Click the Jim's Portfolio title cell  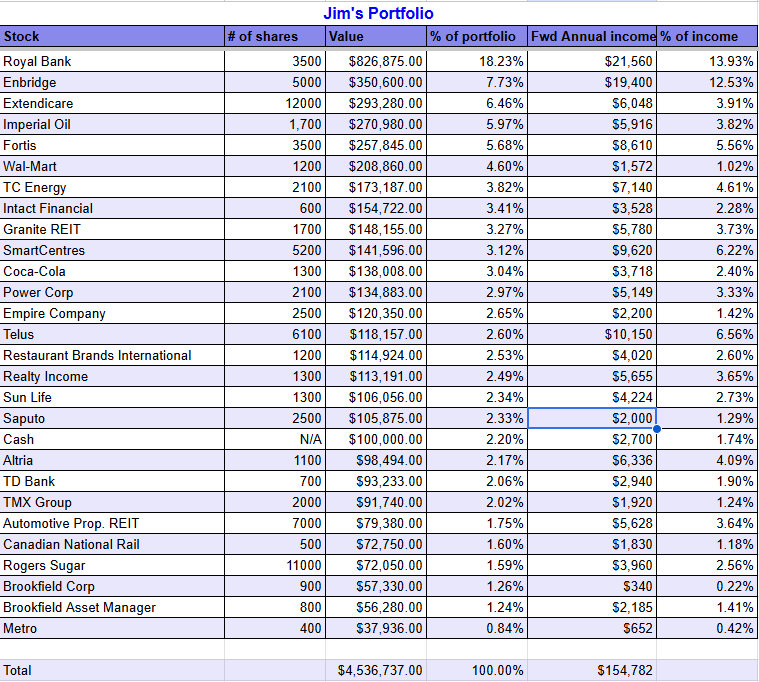[x=379, y=14]
